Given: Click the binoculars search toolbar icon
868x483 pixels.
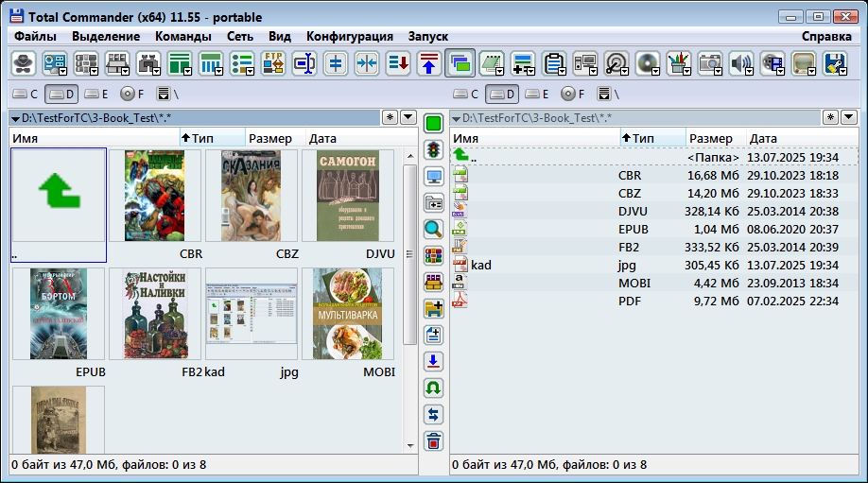Looking at the screenshot, I should point(147,63).
